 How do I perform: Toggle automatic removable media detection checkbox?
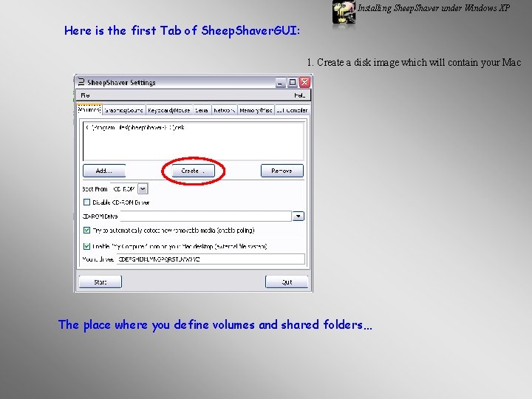click(87, 231)
